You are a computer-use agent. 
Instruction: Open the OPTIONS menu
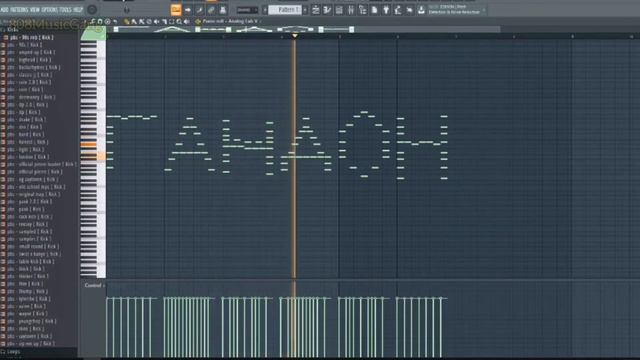click(x=50, y=9)
